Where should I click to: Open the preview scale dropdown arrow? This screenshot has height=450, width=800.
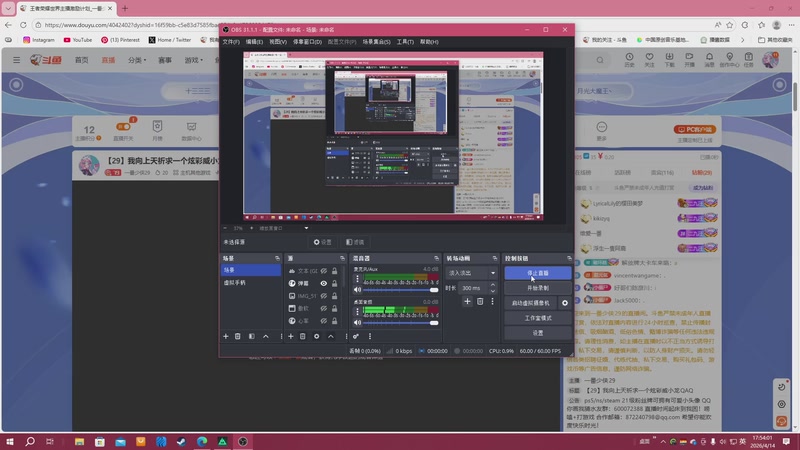306,228
